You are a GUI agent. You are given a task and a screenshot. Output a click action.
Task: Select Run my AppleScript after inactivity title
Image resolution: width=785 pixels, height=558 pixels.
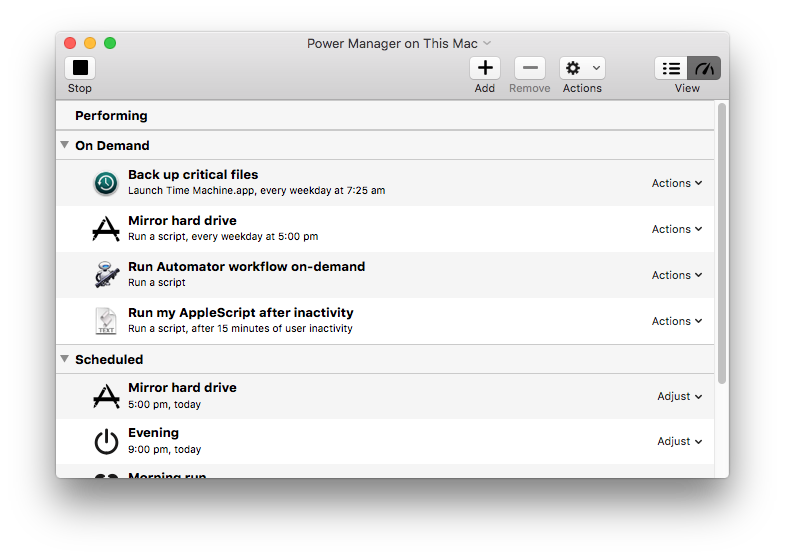(x=241, y=313)
